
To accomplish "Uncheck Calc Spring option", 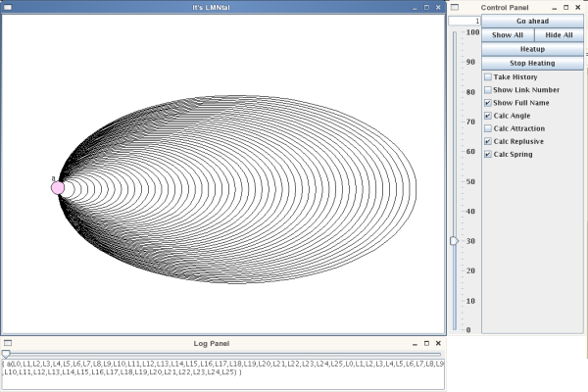I will click(x=488, y=154).
